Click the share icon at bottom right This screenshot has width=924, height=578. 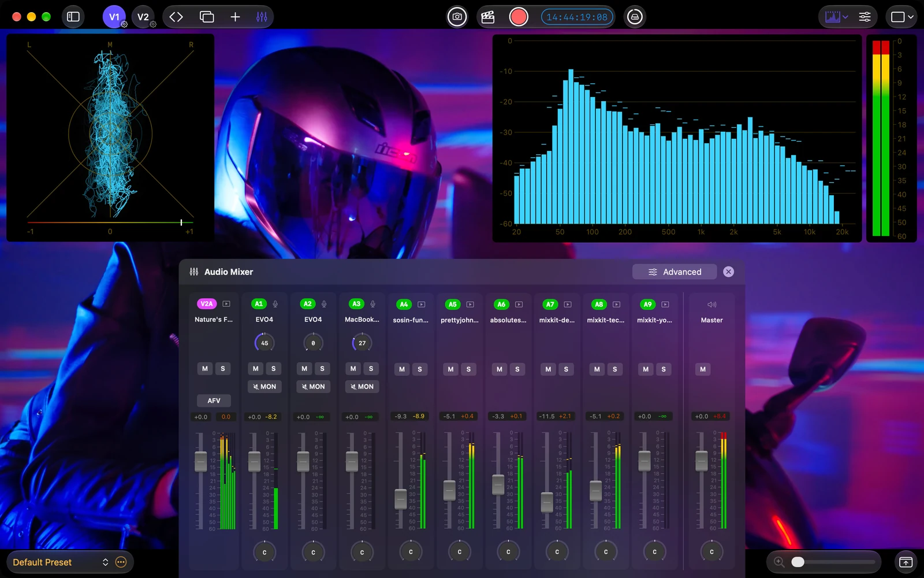(906, 562)
